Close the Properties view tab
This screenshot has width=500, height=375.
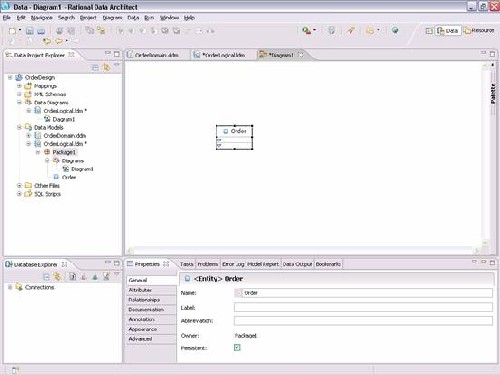[166, 264]
